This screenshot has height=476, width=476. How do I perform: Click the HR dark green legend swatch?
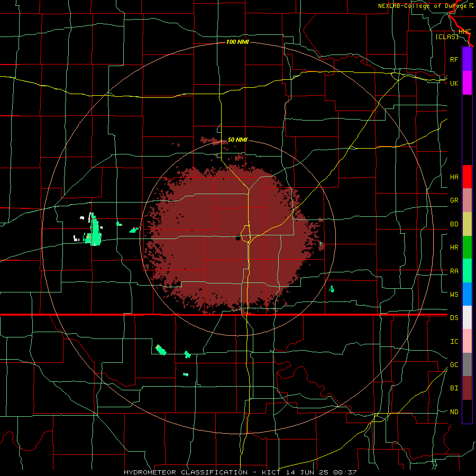pyautogui.click(x=467, y=248)
